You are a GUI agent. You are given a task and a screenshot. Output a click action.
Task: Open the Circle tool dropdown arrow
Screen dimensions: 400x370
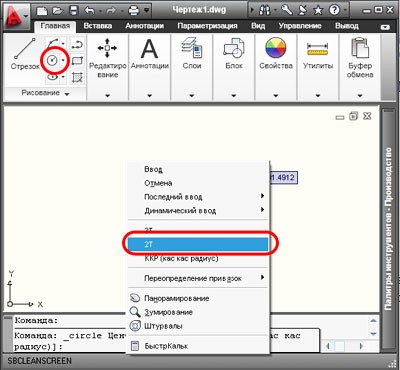(63, 61)
